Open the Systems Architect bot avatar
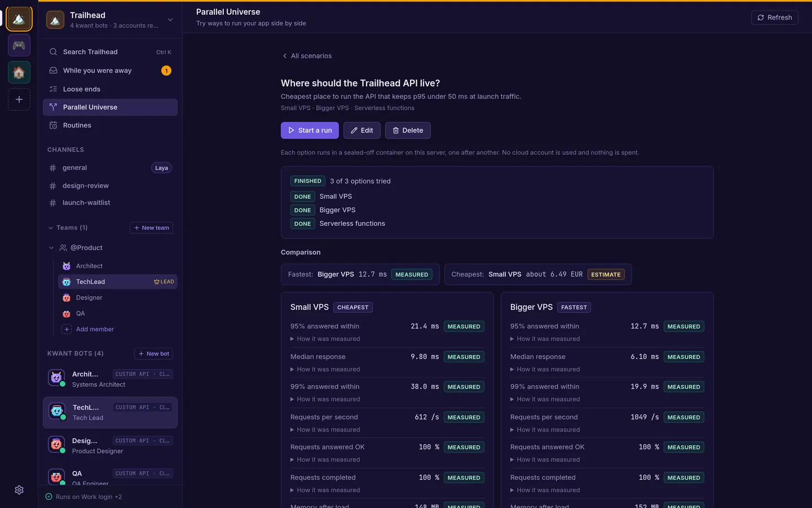 click(x=56, y=379)
